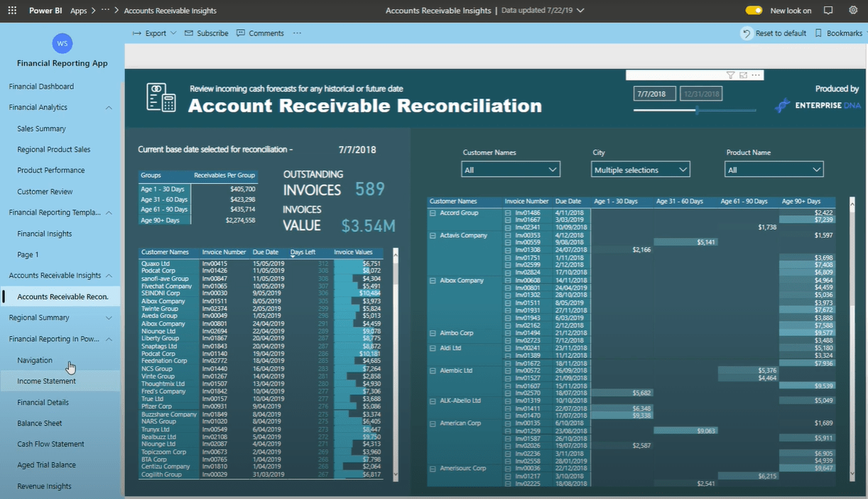Open the Apps breadcrumb link

pos(79,11)
